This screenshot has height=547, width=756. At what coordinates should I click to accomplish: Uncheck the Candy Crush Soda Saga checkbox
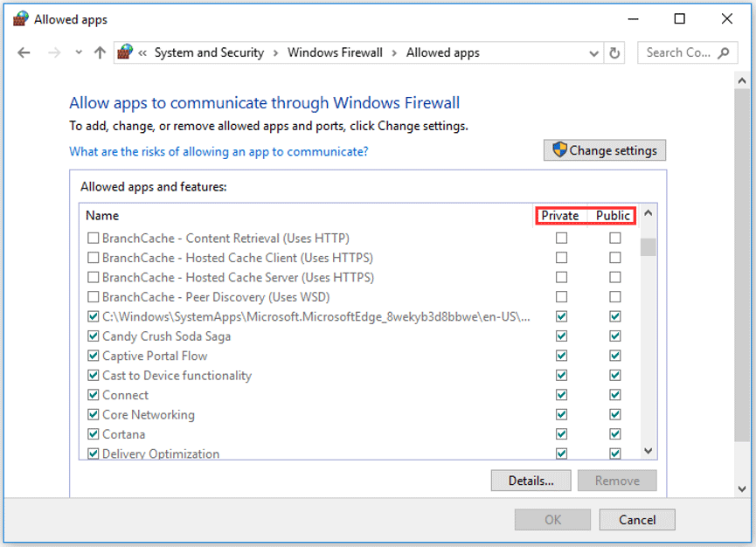pos(94,336)
